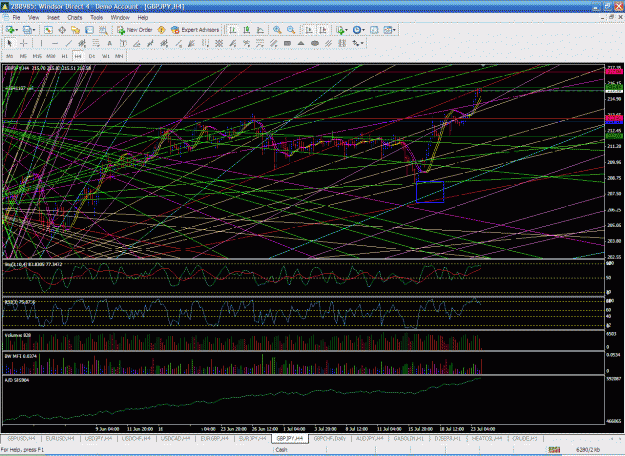Image resolution: width=625 pixels, height=456 pixels.
Task: Select the crosshair cursor tool
Action: [24, 43]
